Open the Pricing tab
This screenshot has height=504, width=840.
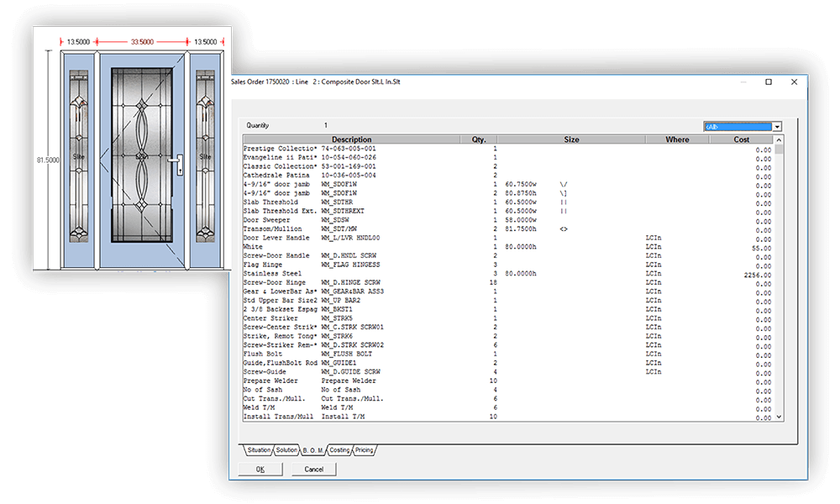point(364,449)
